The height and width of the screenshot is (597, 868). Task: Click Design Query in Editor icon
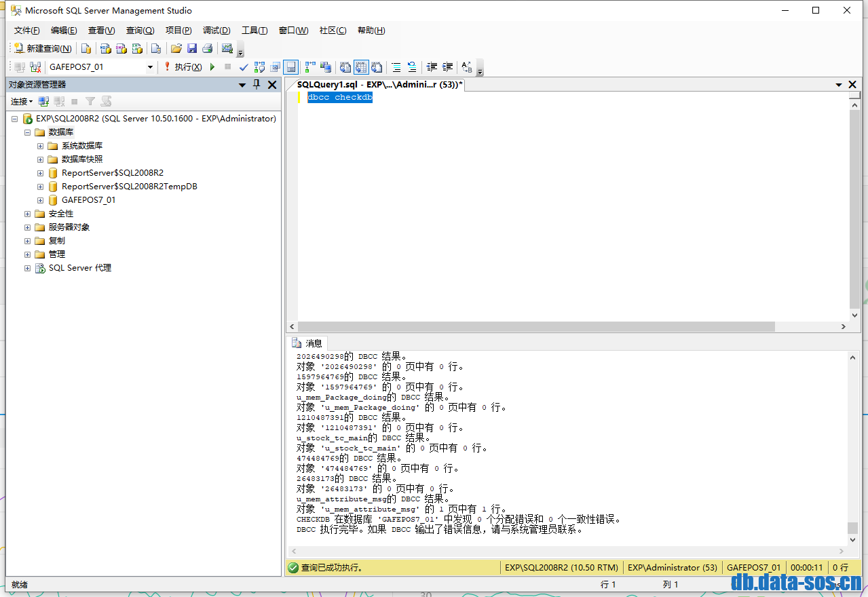point(275,67)
